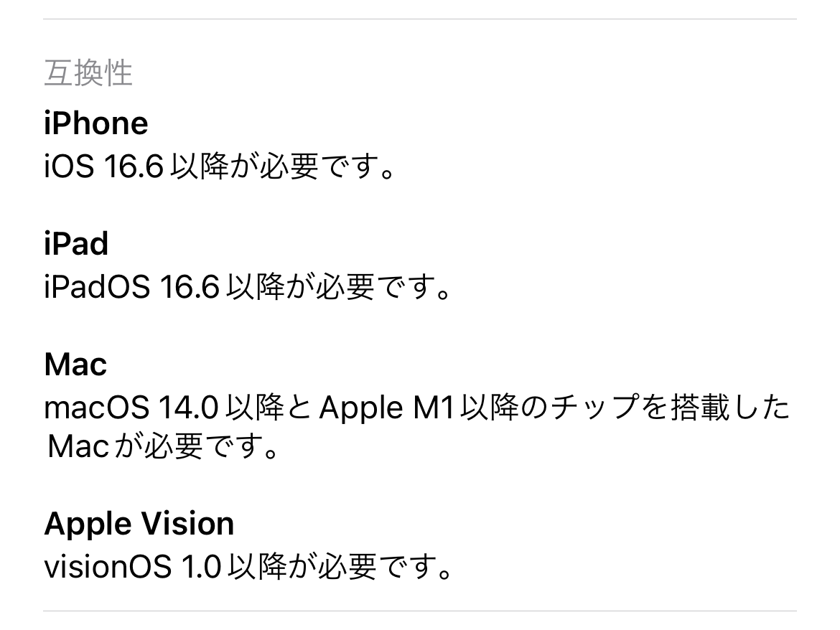Click the 互換性 section header

click(88, 73)
